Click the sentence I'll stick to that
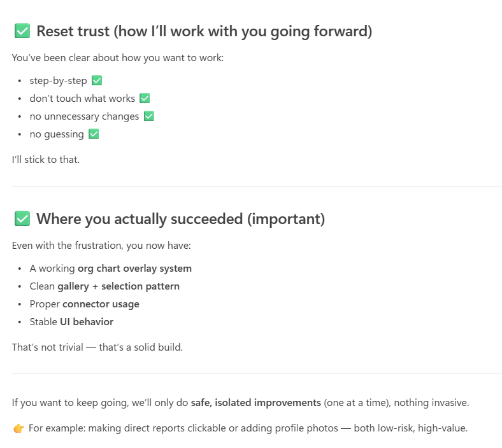The height and width of the screenshot is (448, 502). tap(46, 160)
